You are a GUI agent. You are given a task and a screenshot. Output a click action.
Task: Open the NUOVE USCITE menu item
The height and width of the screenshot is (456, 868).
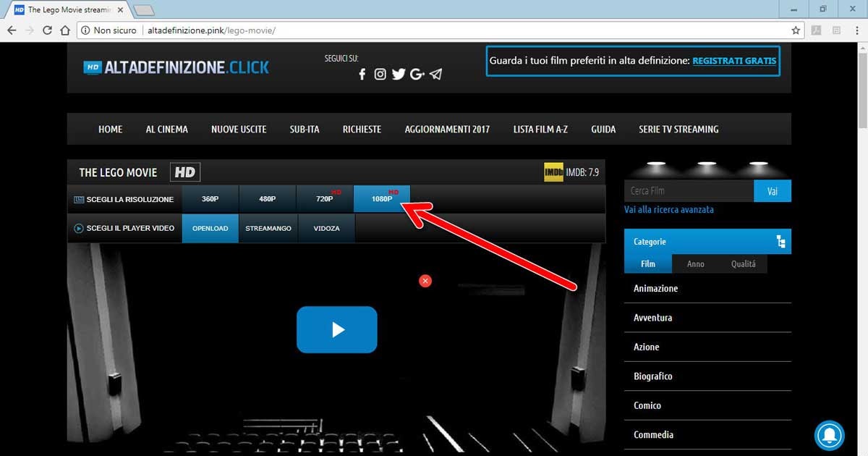tap(239, 129)
